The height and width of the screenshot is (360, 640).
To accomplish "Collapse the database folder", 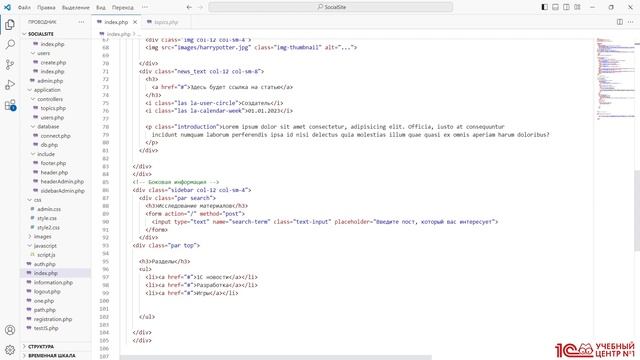I will (x=48, y=127).
